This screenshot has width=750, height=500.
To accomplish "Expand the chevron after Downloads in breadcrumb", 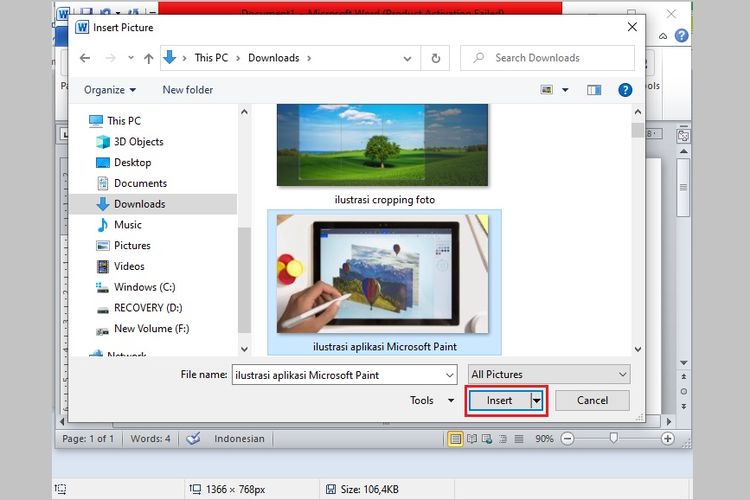I will click(x=309, y=58).
